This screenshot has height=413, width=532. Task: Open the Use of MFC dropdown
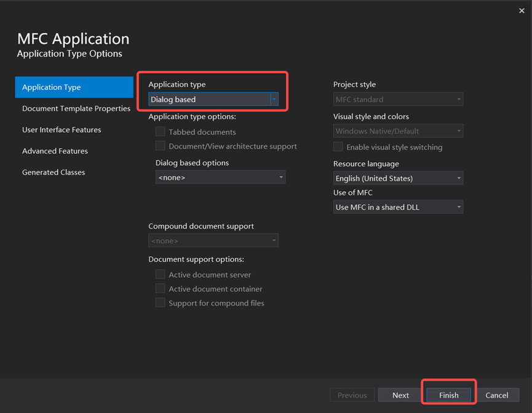(398, 207)
